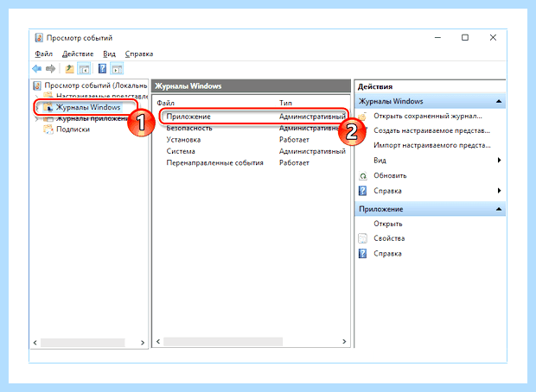This screenshot has width=536, height=392.
Task: Select the Перенаправленные события log row
Action: 253,163
